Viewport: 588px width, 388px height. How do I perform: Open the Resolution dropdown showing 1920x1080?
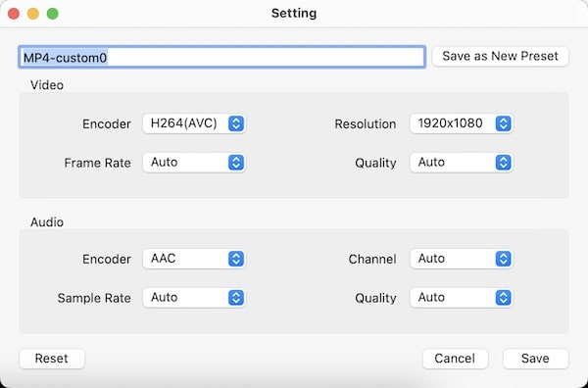tap(462, 123)
